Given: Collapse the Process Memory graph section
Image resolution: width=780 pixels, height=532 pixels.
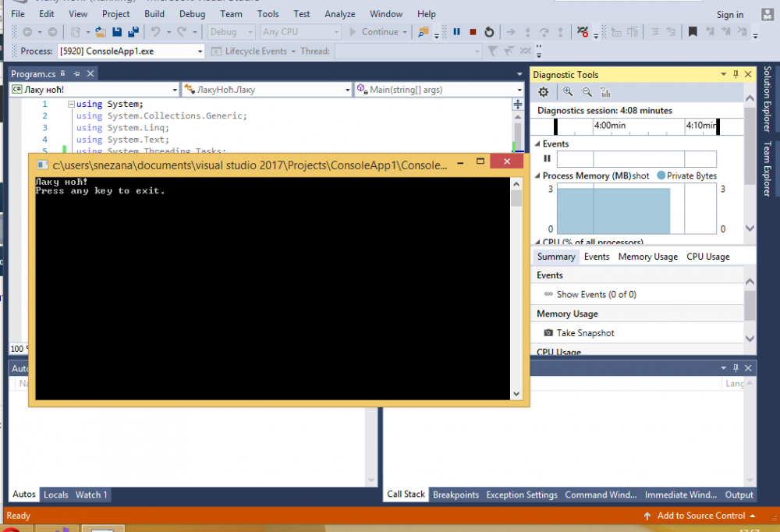Looking at the screenshot, I should 537,176.
